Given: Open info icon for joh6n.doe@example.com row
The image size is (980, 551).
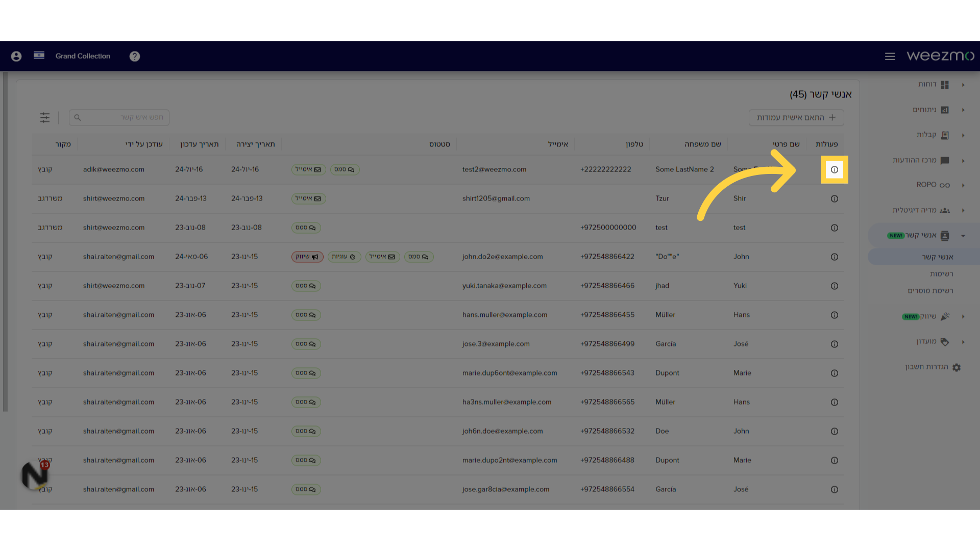Looking at the screenshot, I should coord(835,431).
